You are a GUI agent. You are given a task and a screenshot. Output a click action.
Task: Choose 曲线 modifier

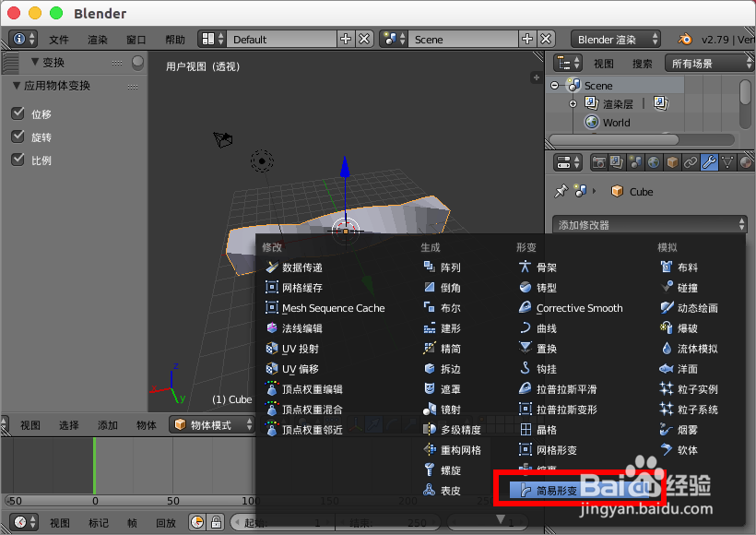click(537, 328)
